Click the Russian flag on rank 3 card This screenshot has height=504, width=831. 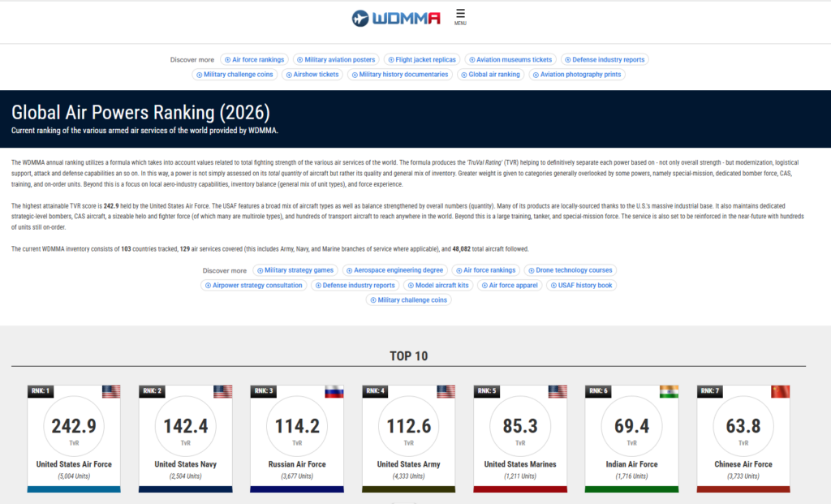pos(334,391)
